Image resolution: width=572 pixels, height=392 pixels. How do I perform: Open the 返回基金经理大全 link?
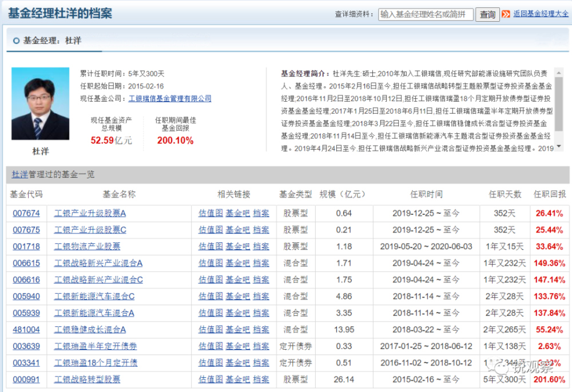(541, 14)
